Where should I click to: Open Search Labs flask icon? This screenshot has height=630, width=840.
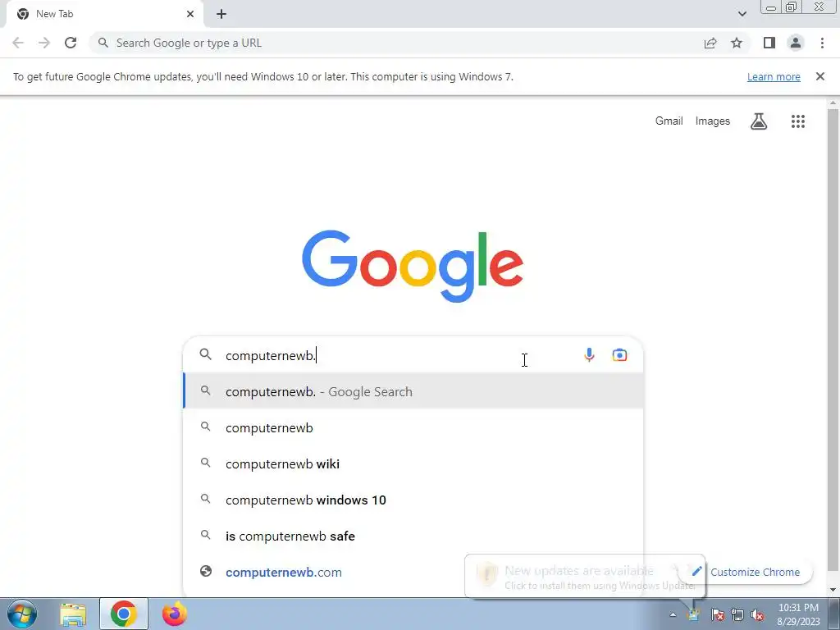[759, 121]
